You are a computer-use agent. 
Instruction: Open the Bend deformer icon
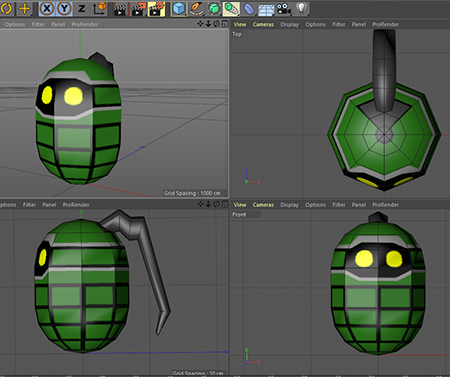click(249, 9)
